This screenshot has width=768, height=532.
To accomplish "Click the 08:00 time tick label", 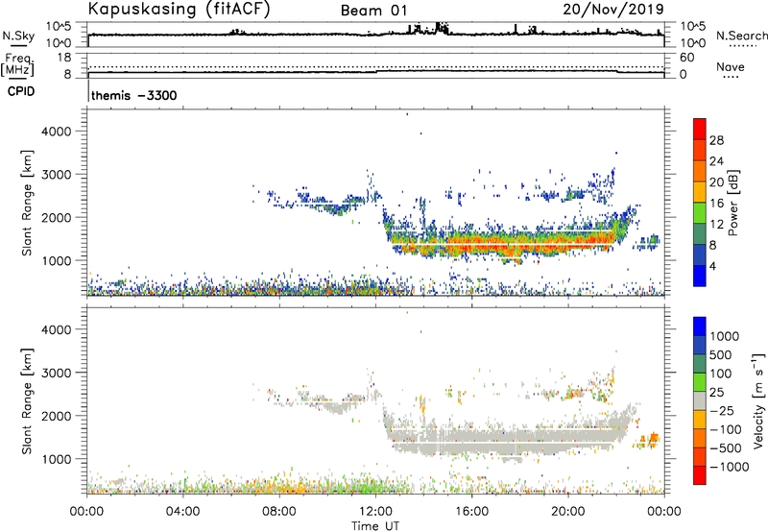I will [278, 512].
